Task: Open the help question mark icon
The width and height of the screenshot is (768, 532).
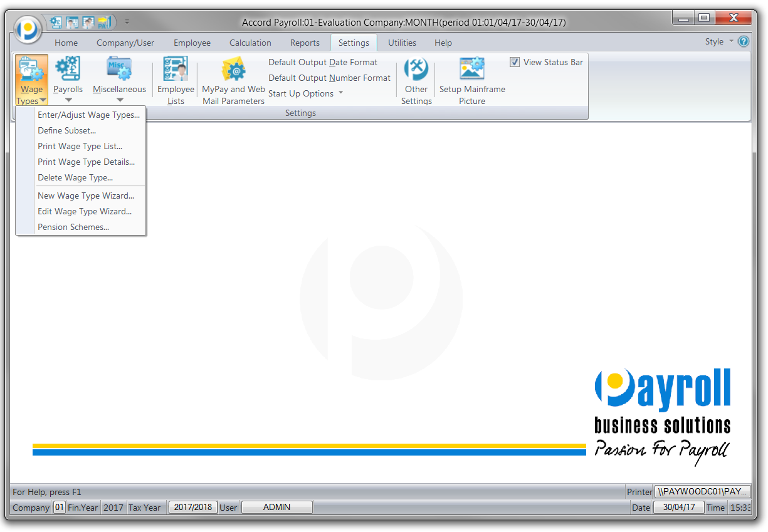Action: [x=744, y=42]
